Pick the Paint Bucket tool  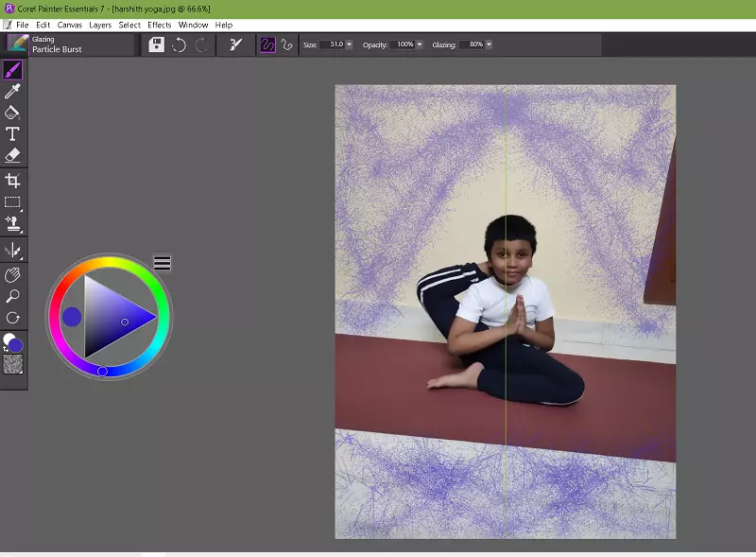[x=13, y=113]
